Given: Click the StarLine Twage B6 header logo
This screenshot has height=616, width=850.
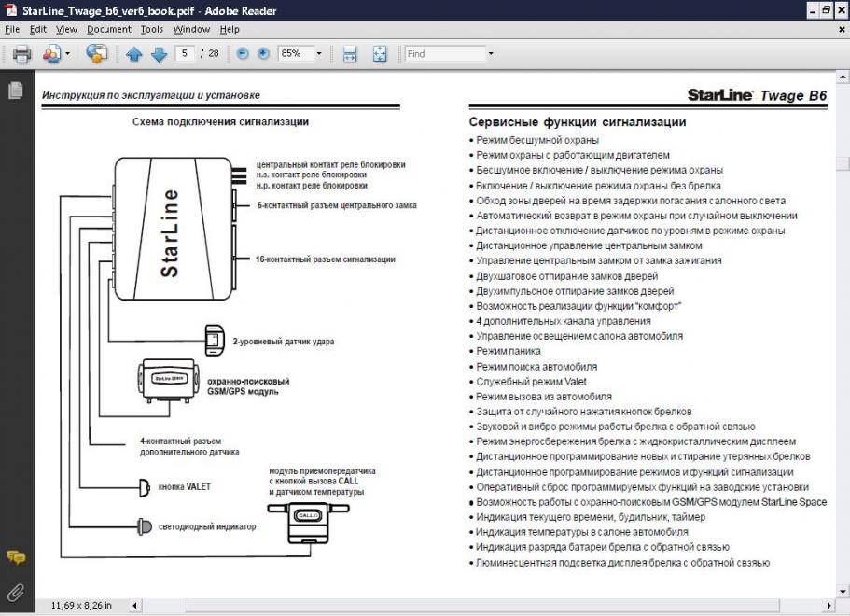Looking at the screenshot, I should point(758,95).
